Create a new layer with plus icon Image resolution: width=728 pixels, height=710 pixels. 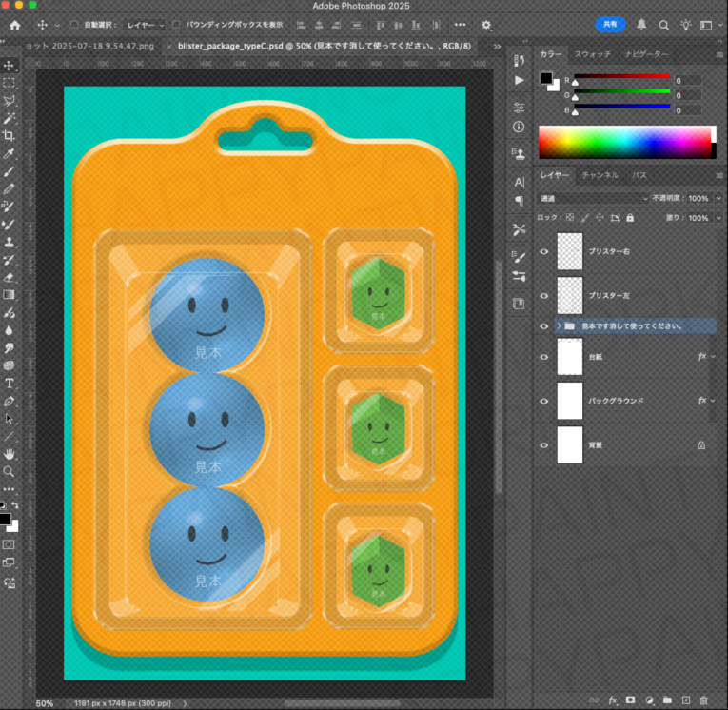685,700
